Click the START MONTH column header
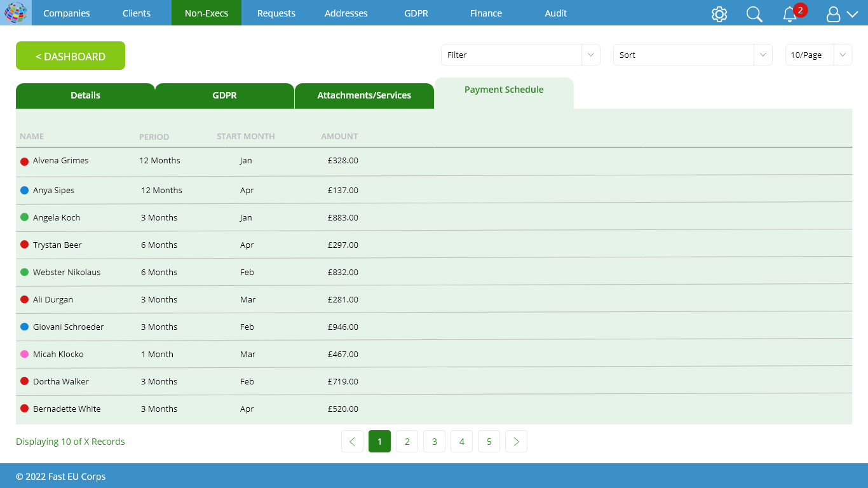The image size is (868, 488). pos(246,137)
